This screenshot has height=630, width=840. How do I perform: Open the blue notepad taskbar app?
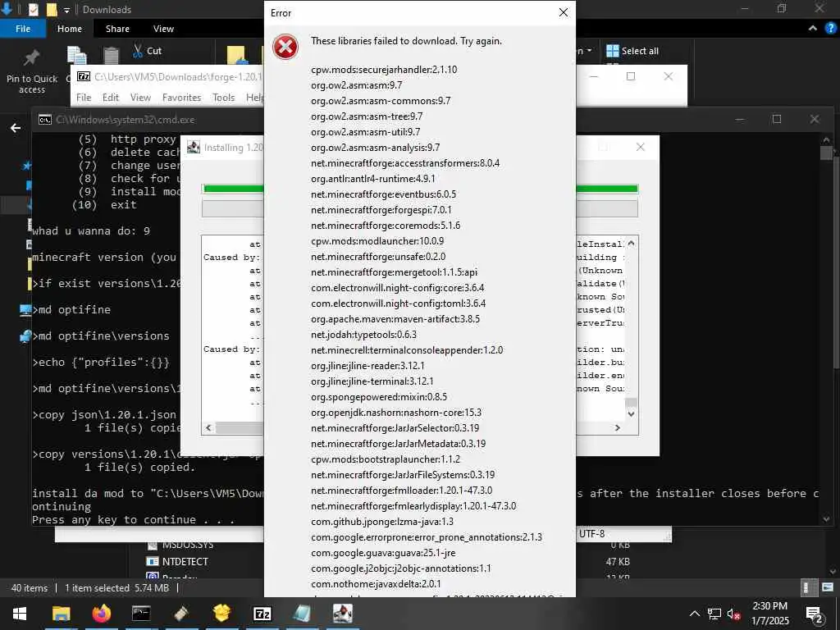(x=302, y=614)
